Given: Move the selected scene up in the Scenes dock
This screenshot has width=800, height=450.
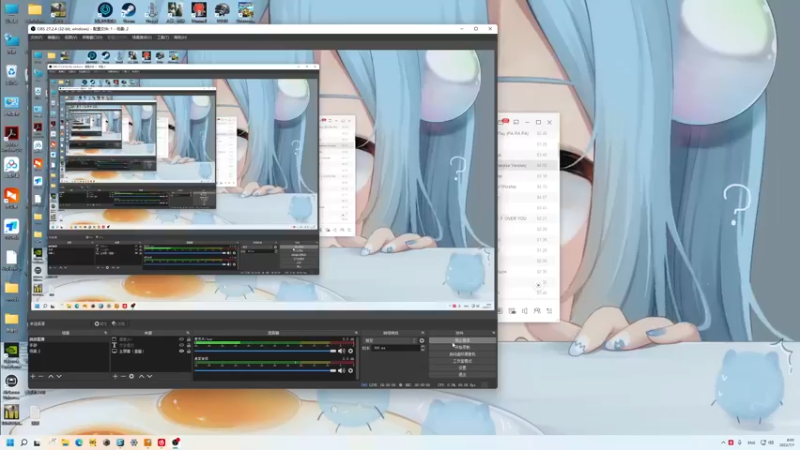Looking at the screenshot, I should 51,377.
